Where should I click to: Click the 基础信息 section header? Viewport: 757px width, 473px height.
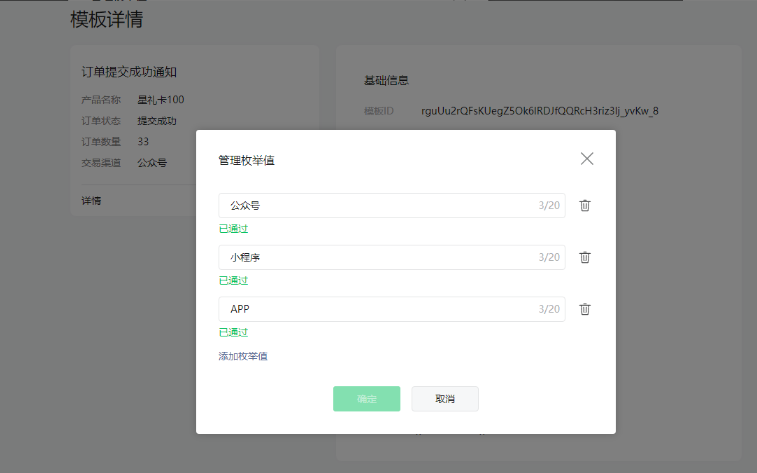coord(386,80)
